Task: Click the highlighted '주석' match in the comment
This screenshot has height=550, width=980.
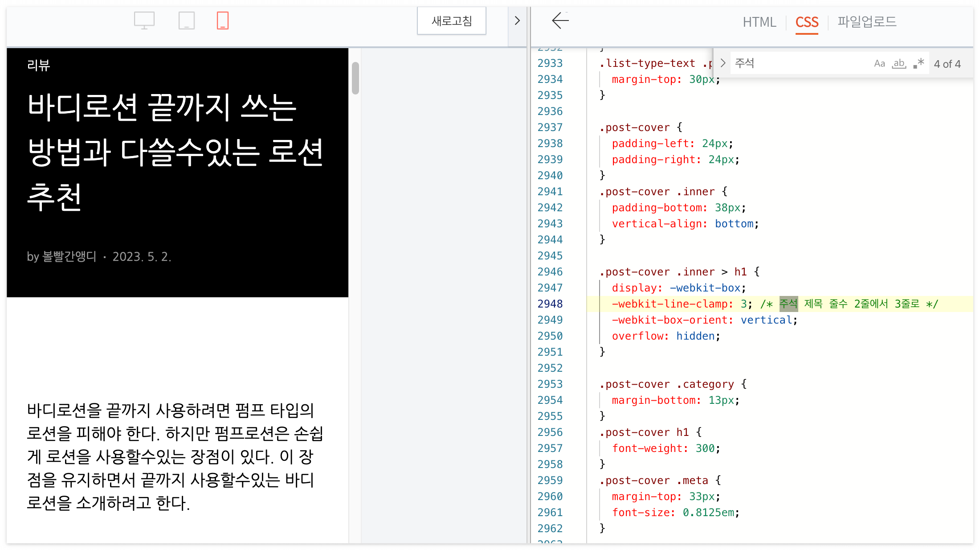Action: (x=788, y=304)
